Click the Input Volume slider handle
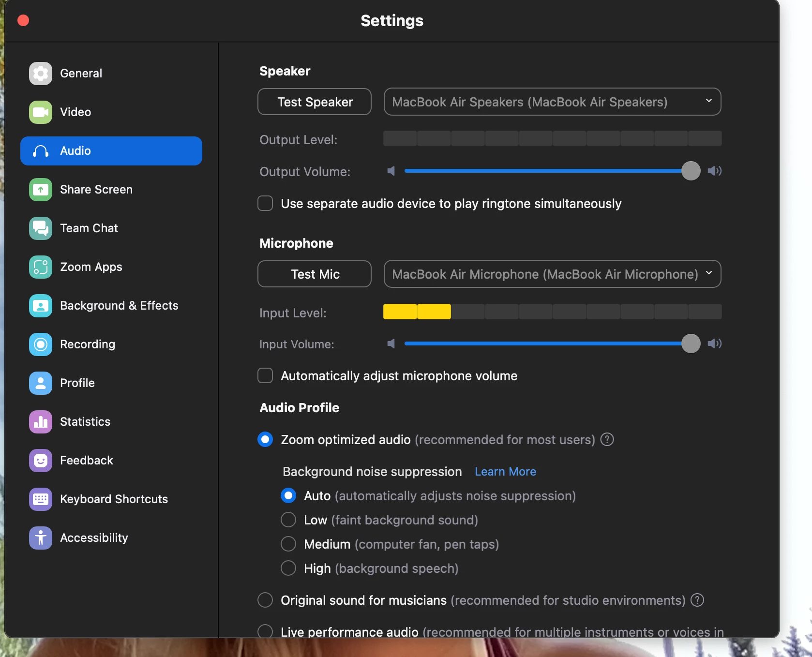Viewport: 812px width, 657px height. (691, 343)
